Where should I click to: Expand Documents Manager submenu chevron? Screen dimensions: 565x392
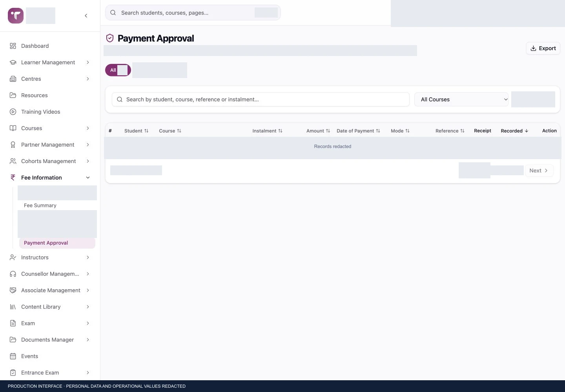point(88,340)
